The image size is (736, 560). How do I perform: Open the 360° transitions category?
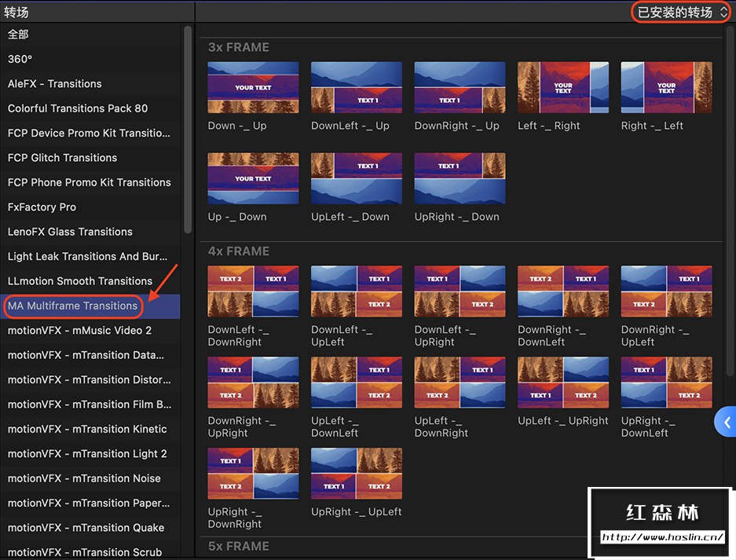[x=20, y=59]
